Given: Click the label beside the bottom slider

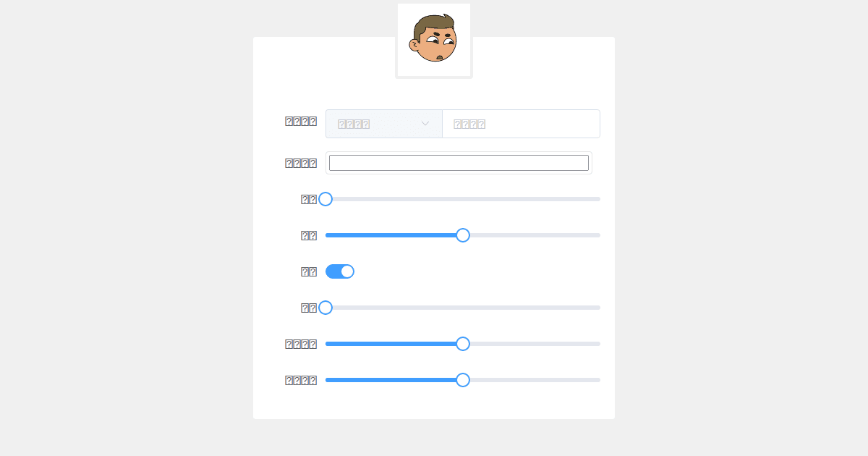Looking at the screenshot, I should click(x=301, y=380).
